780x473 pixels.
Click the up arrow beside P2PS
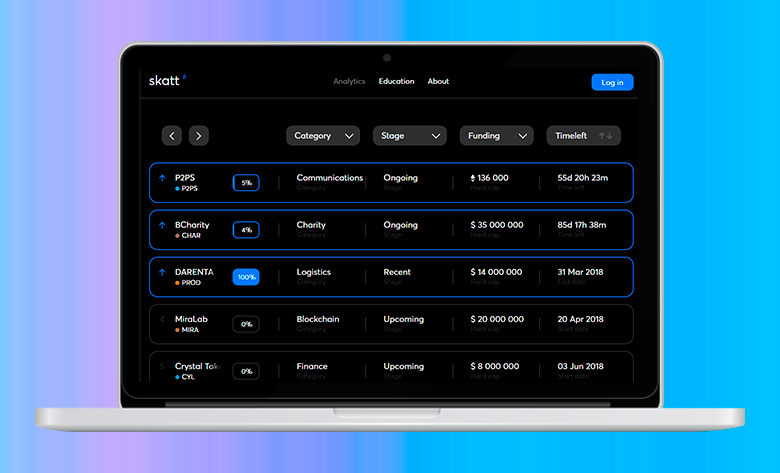162,178
